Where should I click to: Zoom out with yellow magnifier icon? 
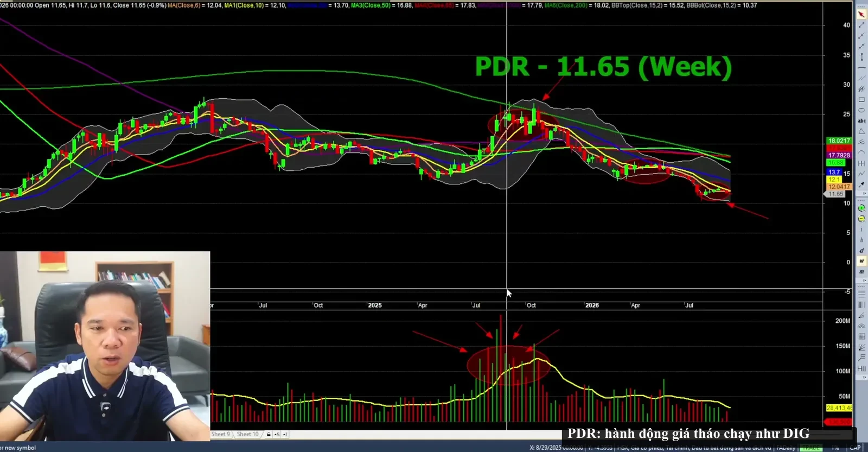pyautogui.click(x=861, y=219)
